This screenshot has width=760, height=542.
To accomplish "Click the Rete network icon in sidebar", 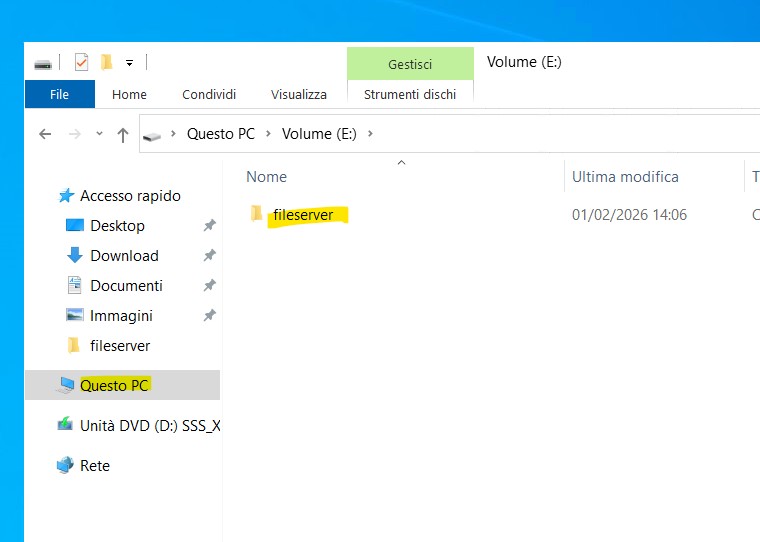I will (65, 465).
